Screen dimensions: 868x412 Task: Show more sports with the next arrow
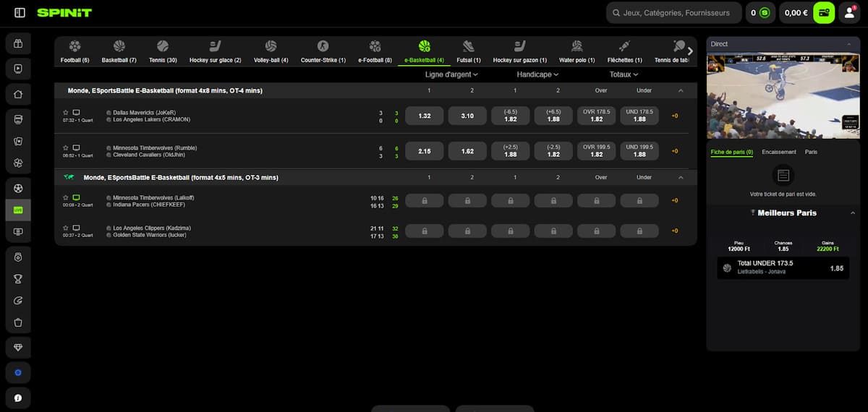[689, 51]
